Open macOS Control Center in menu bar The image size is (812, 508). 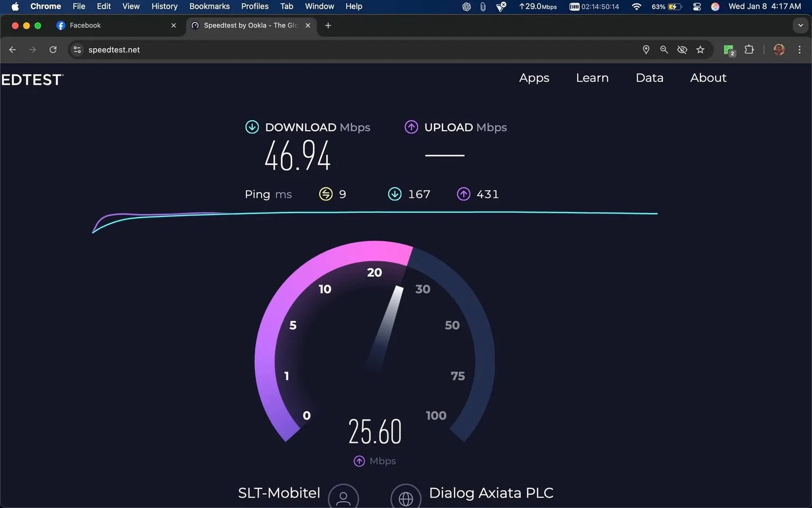point(697,7)
